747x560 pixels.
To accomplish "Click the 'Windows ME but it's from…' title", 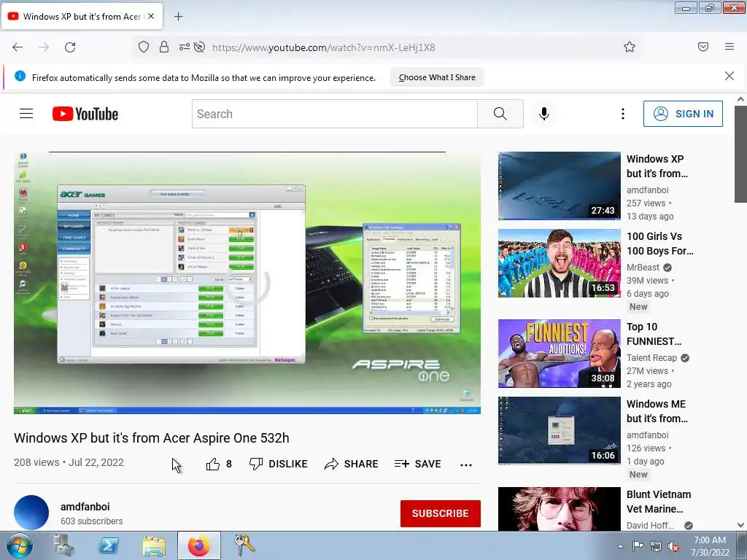I will [657, 411].
